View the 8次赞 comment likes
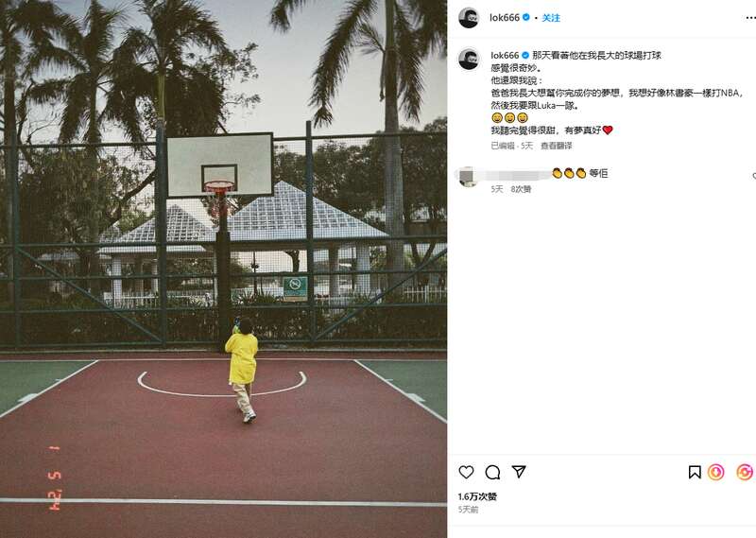The width and height of the screenshot is (756, 538). pos(521,189)
